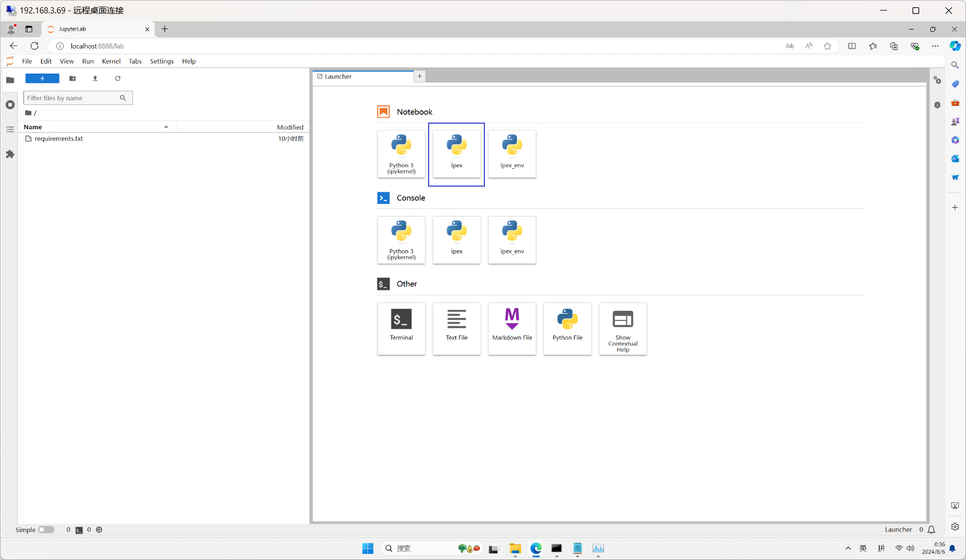
Task: Open terminal app from the taskbar
Action: click(x=556, y=549)
